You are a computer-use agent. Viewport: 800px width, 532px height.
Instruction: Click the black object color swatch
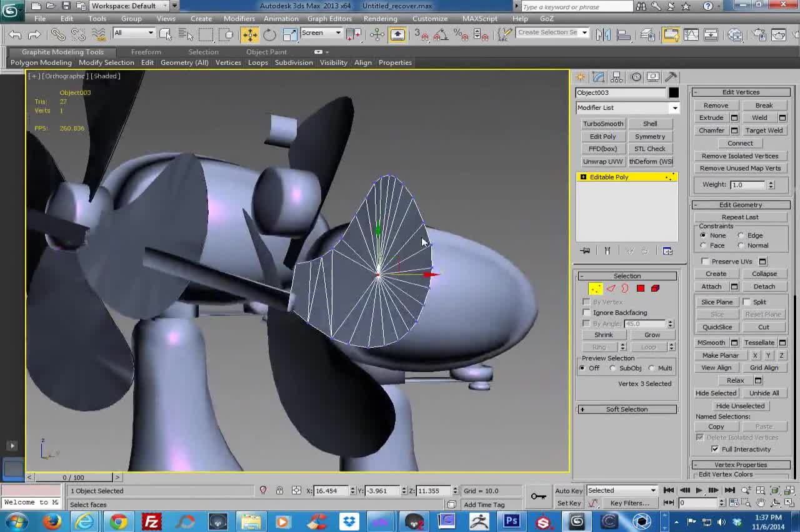(x=673, y=93)
